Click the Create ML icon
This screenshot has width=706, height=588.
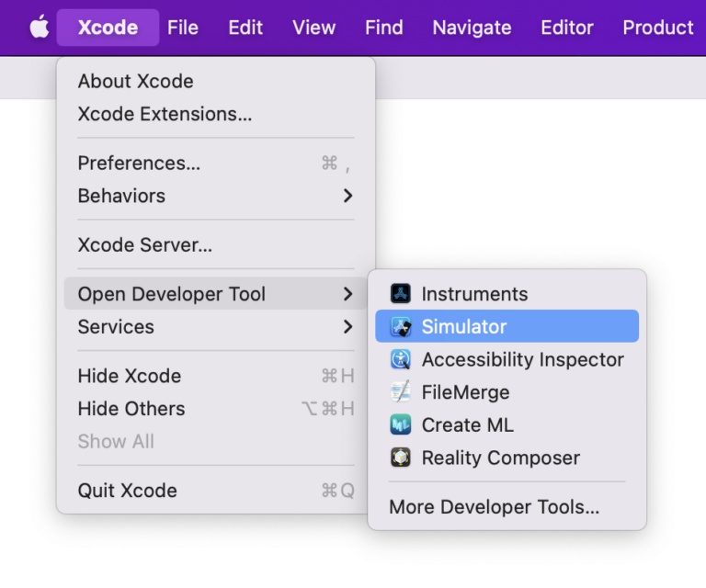pos(400,425)
